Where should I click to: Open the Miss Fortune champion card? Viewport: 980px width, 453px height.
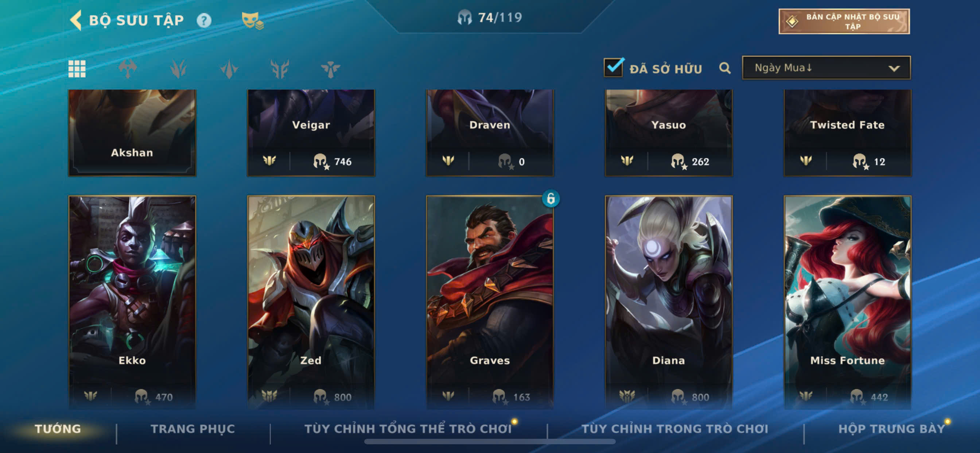[847, 302]
